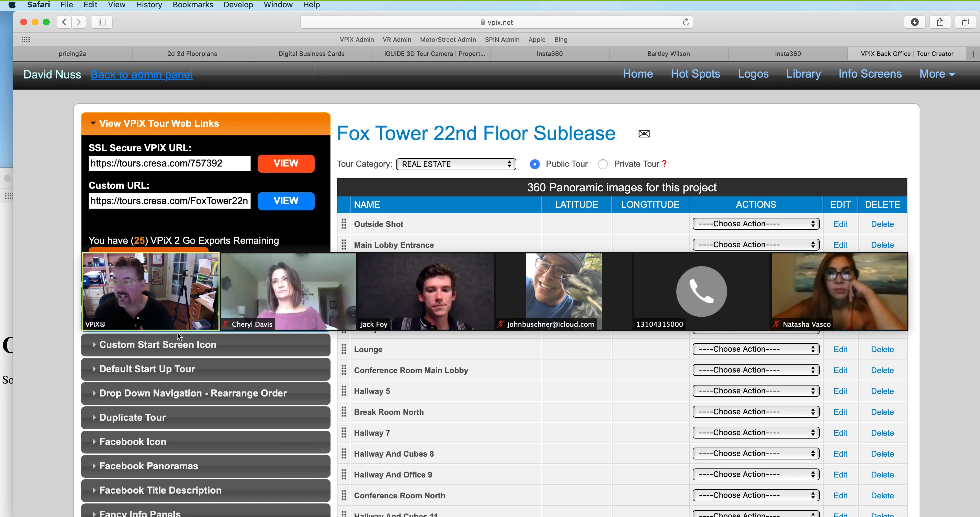The height and width of the screenshot is (517, 980).
Task: Open the Bookmarks menu in menu bar
Action: click(193, 5)
